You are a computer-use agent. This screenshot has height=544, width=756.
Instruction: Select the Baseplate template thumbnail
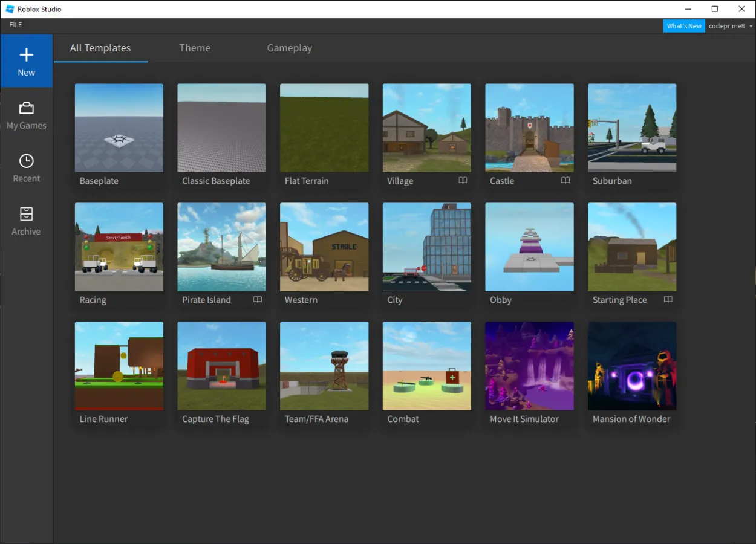click(x=119, y=128)
